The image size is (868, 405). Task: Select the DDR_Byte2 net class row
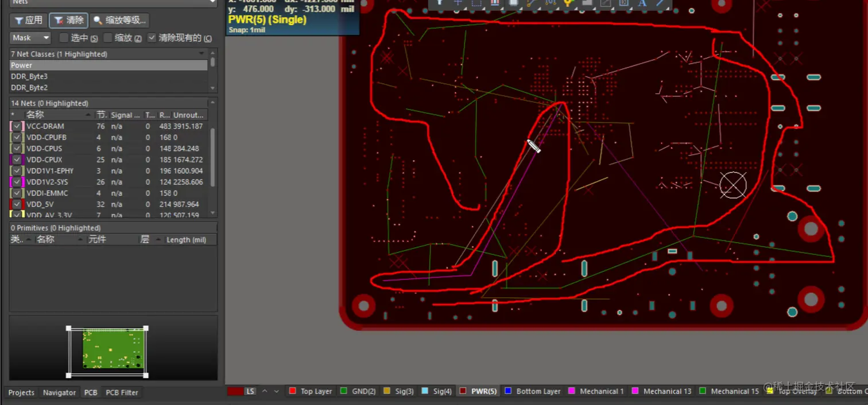point(108,87)
